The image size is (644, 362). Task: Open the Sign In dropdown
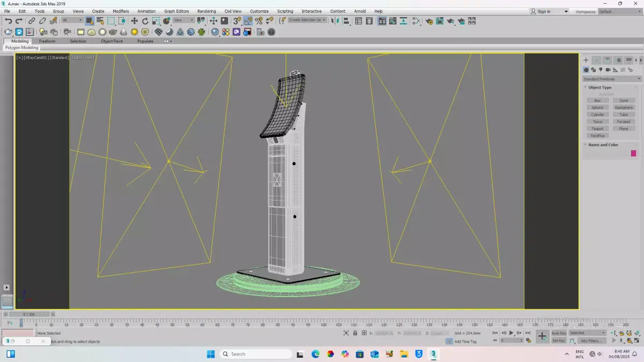549,11
